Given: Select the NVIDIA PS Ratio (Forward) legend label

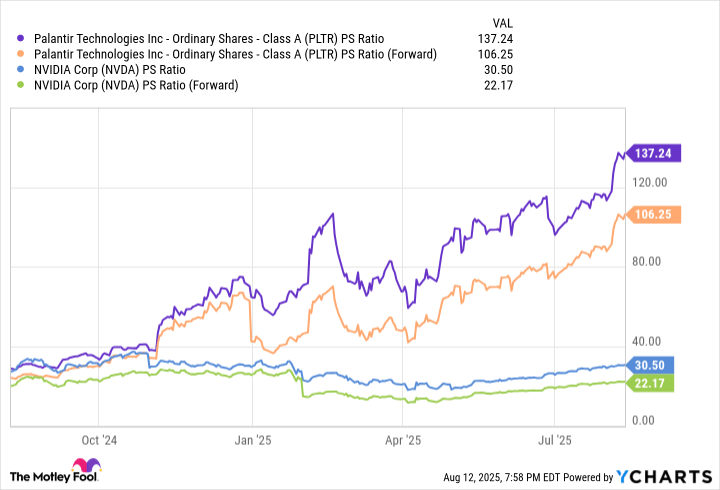Looking at the screenshot, I should pos(137,85).
